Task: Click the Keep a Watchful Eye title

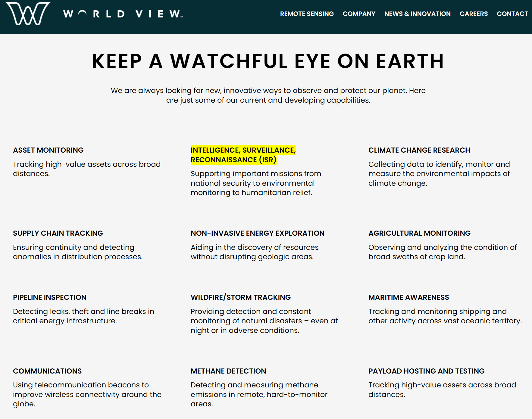Action: click(268, 61)
